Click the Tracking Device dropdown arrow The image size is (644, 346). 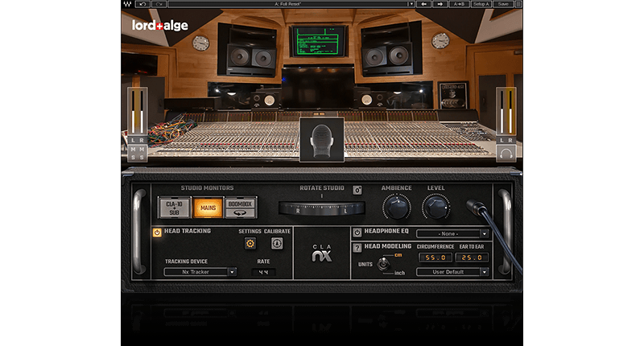(232, 272)
